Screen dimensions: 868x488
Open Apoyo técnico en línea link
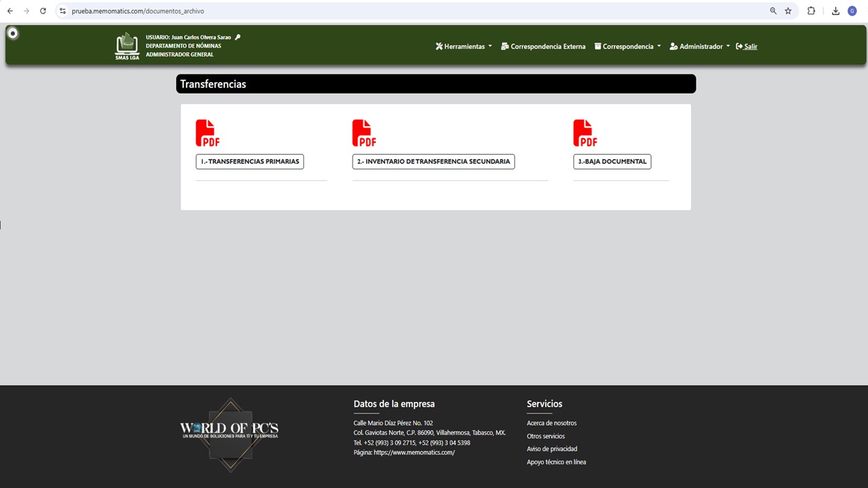556,462
